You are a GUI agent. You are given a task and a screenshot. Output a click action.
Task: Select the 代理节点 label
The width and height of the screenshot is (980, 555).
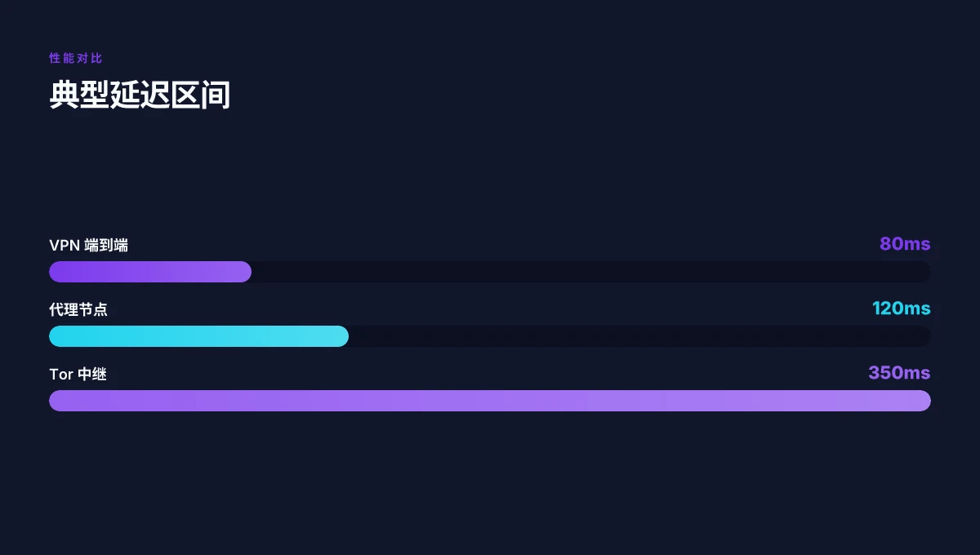(x=78, y=309)
